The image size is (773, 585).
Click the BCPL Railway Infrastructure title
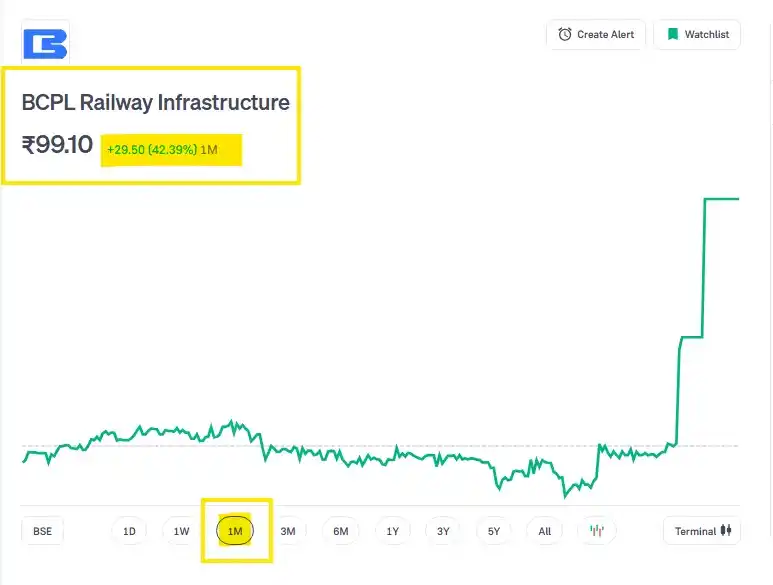pyautogui.click(x=156, y=103)
